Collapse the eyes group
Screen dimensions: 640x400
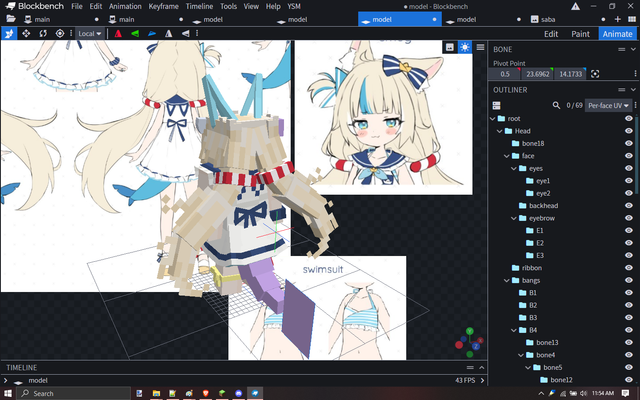pos(513,169)
